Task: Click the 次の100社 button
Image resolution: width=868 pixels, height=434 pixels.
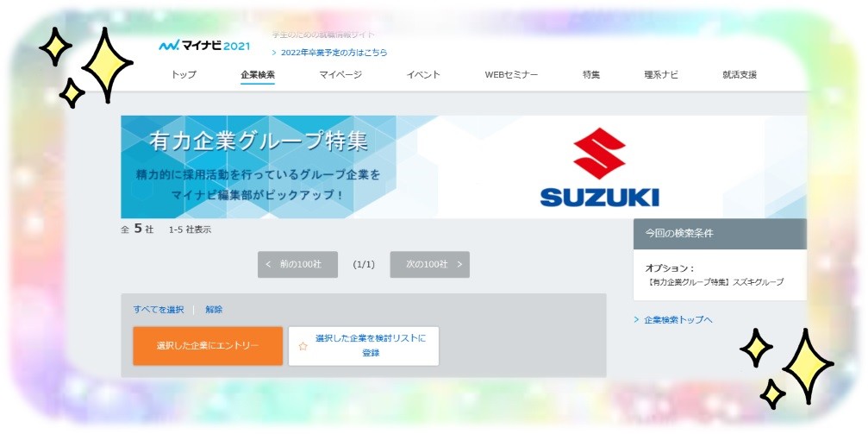Action: [429, 264]
